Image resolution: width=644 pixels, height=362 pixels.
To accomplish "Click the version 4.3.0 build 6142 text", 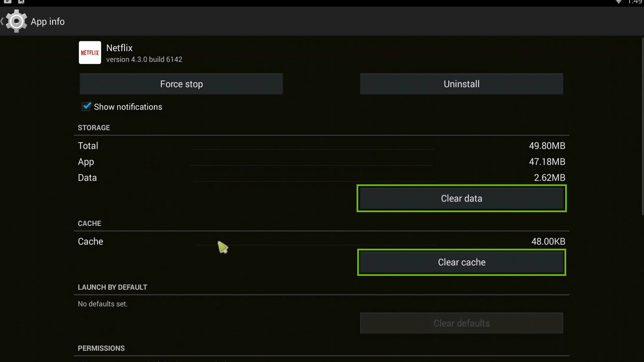I will (x=144, y=59).
